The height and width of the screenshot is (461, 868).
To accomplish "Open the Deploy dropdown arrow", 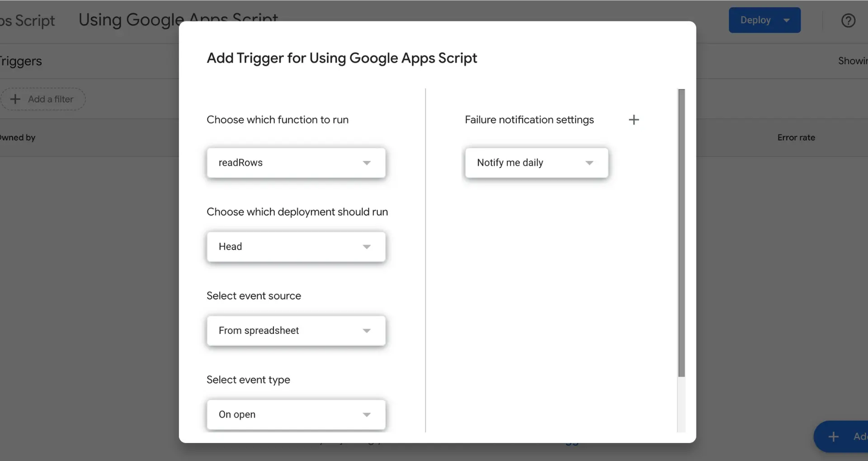I will (x=787, y=20).
